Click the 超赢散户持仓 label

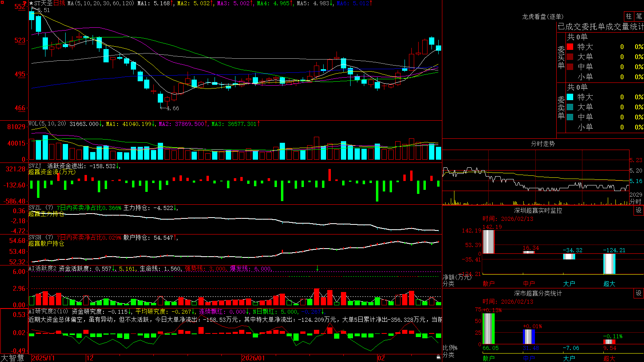coord(46,243)
